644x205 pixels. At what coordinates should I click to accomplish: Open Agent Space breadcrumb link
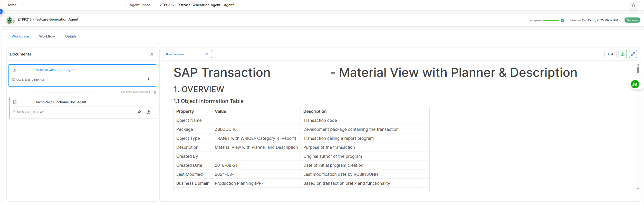[x=140, y=5]
